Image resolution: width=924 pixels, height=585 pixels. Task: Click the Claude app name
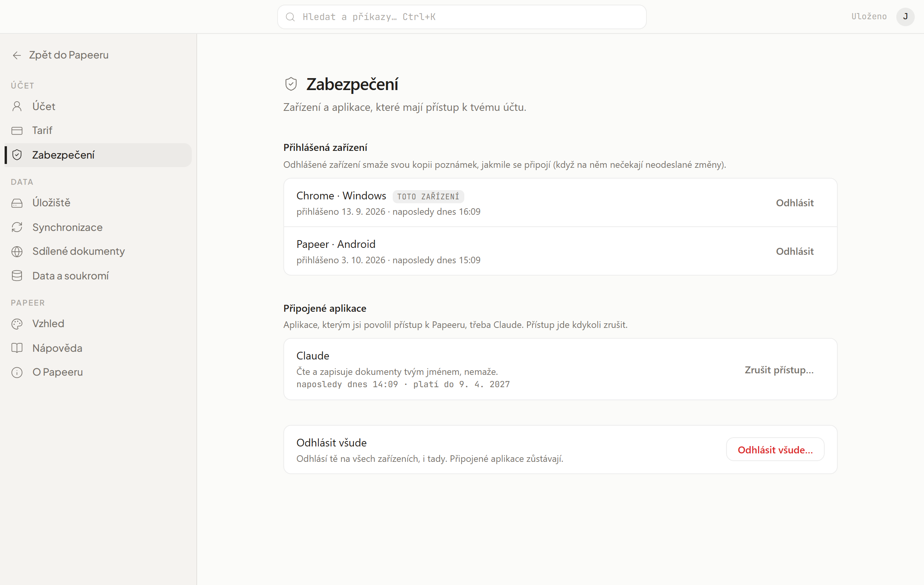coord(313,356)
